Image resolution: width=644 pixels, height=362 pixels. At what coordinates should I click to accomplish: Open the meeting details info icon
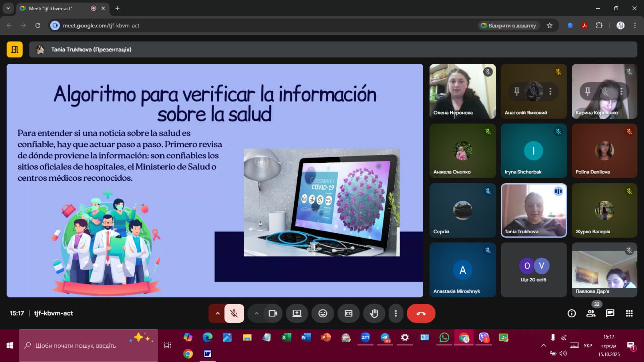coord(571,313)
